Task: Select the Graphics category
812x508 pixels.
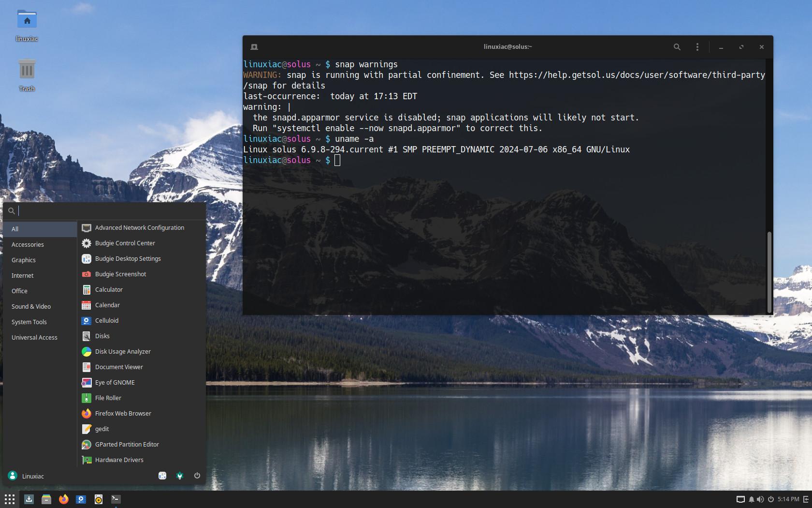Action: pyautogui.click(x=40, y=260)
